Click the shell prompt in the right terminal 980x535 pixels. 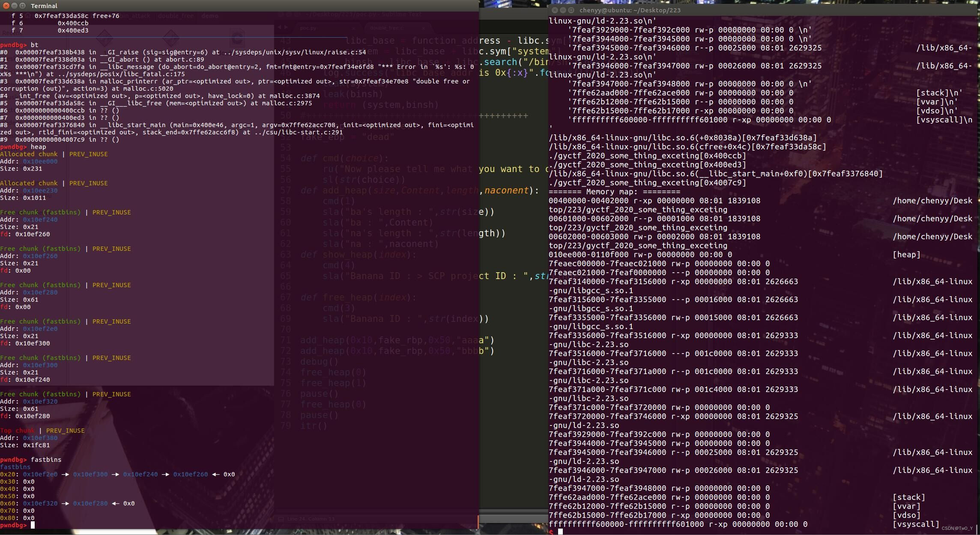click(x=553, y=532)
